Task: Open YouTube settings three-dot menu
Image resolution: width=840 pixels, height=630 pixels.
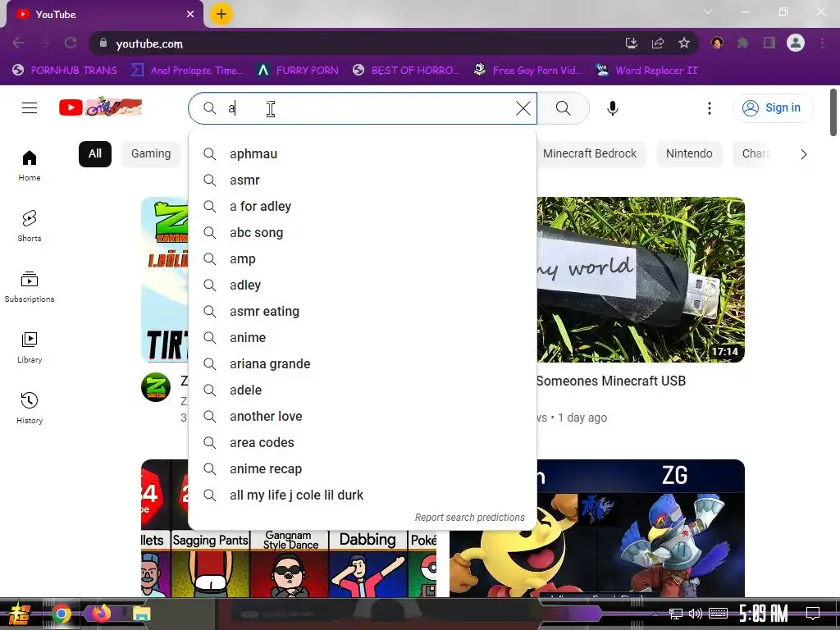Action: click(x=710, y=108)
